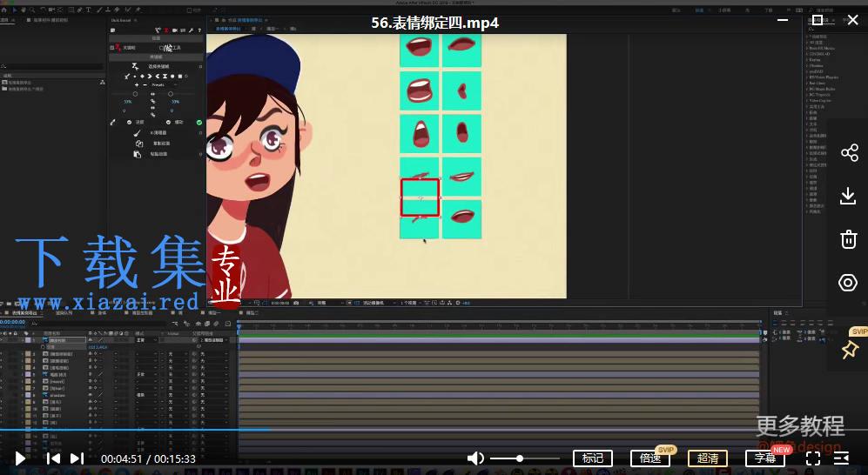Open Duik wrench settings icon
The image size is (868, 475).
pos(191,30)
